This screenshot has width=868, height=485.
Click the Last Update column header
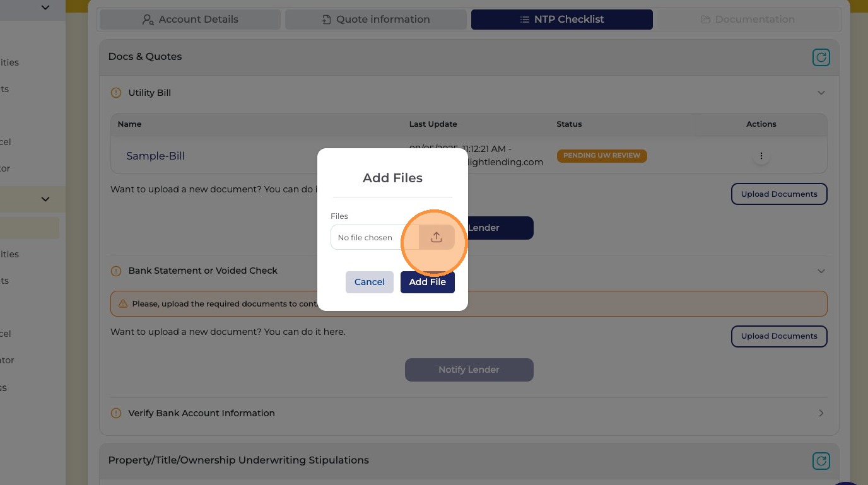[433, 124]
